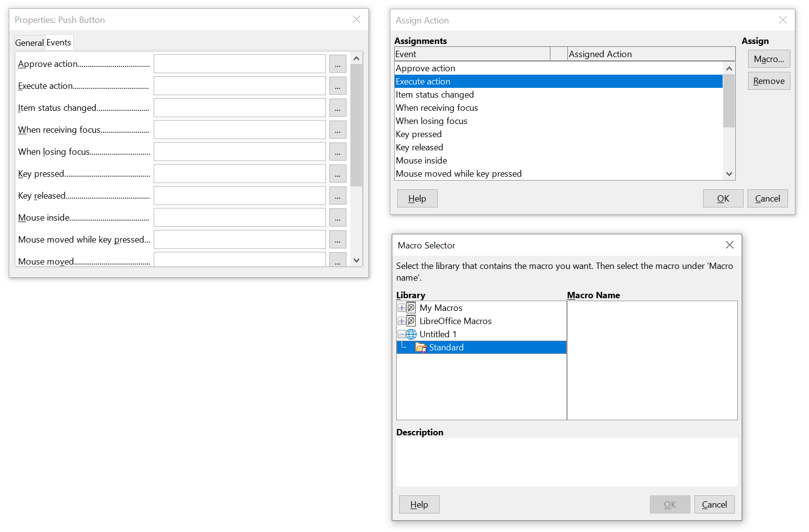Click the Remove button in Assign Action
The image size is (809, 532).
coord(769,81)
